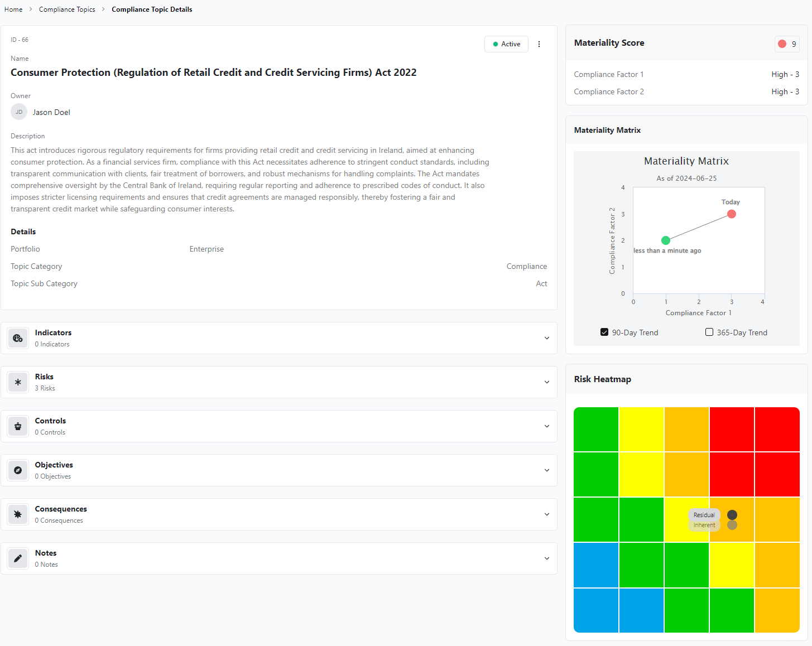Click the Residual marker on heatmap
812x646 pixels.
(732, 515)
